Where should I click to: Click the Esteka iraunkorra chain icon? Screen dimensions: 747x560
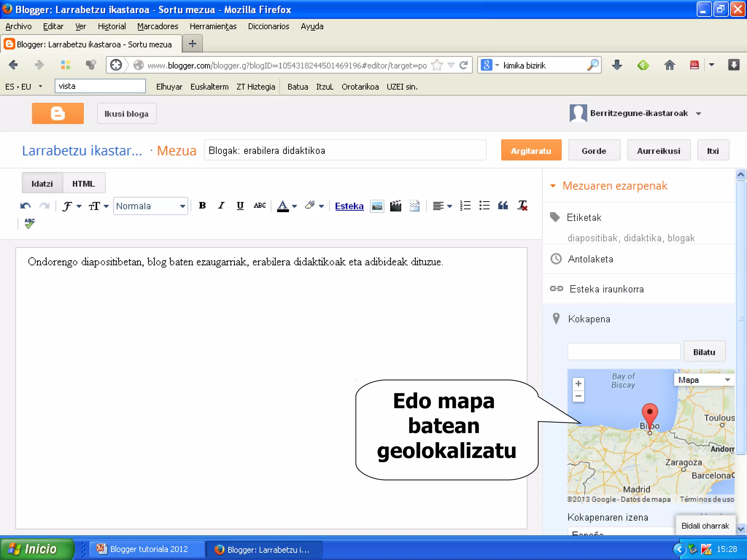[x=557, y=289]
